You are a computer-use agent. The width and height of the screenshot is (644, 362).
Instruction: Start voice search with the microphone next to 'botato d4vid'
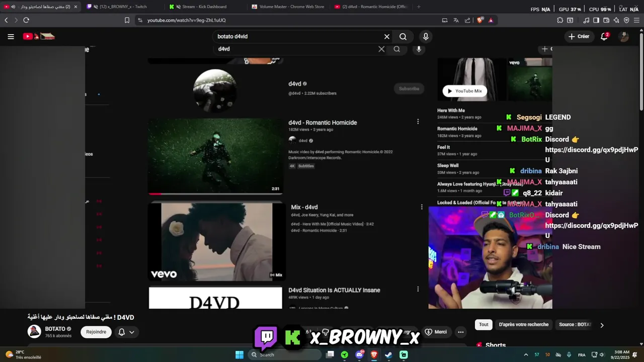(x=426, y=37)
